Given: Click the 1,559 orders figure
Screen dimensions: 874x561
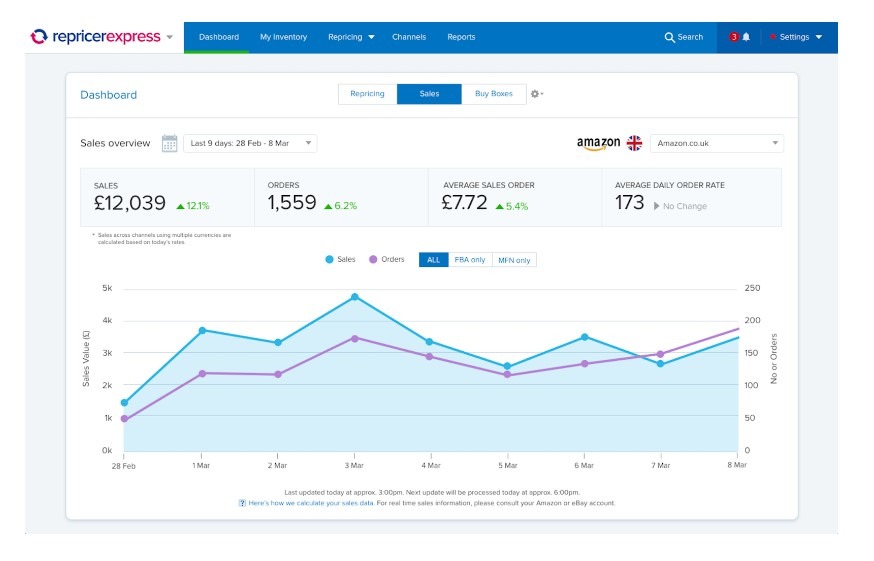Looking at the screenshot, I should 292,202.
